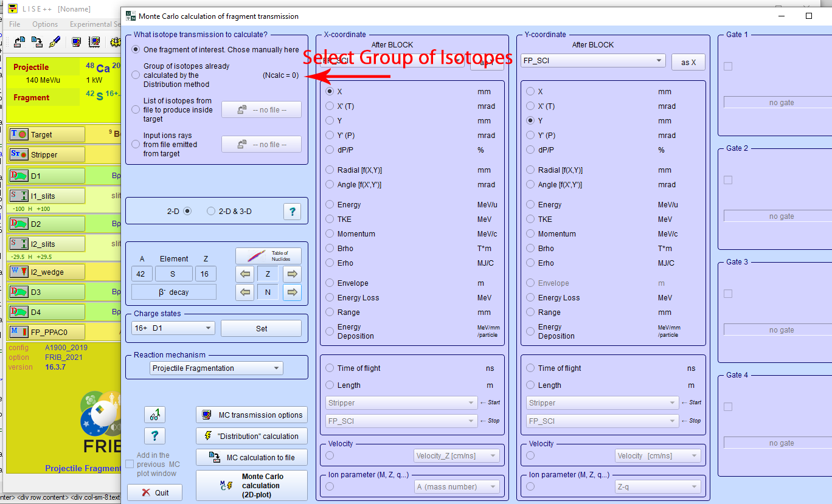
Task: Click the question mark beside 2-D & 3-D
Action: tap(292, 212)
